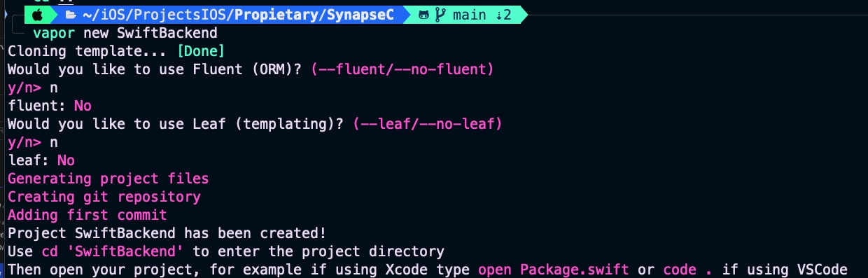The height and width of the screenshot is (278, 868).
Task: Click 'Would you like to use Fluent (ORM)?'
Action: (x=155, y=69)
